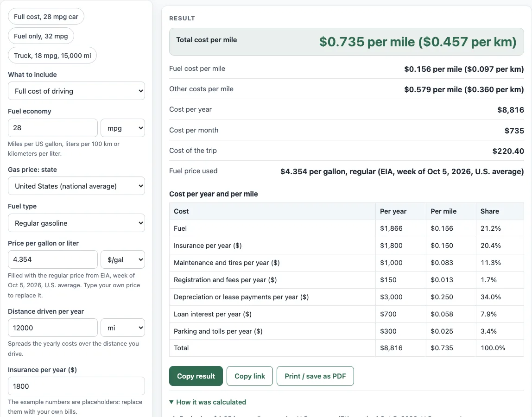Open the mi distance unit dropdown
The height and width of the screenshot is (417, 532).
tap(123, 328)
